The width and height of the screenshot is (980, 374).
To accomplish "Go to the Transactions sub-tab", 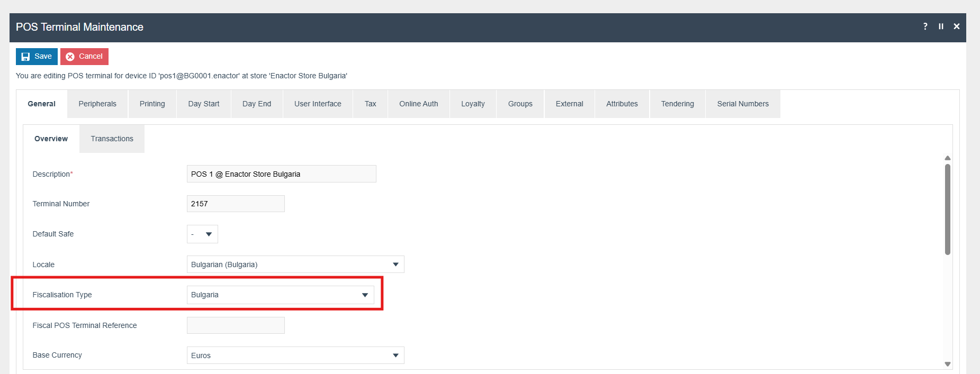I will pyautogui.click(x=112, y=139).
